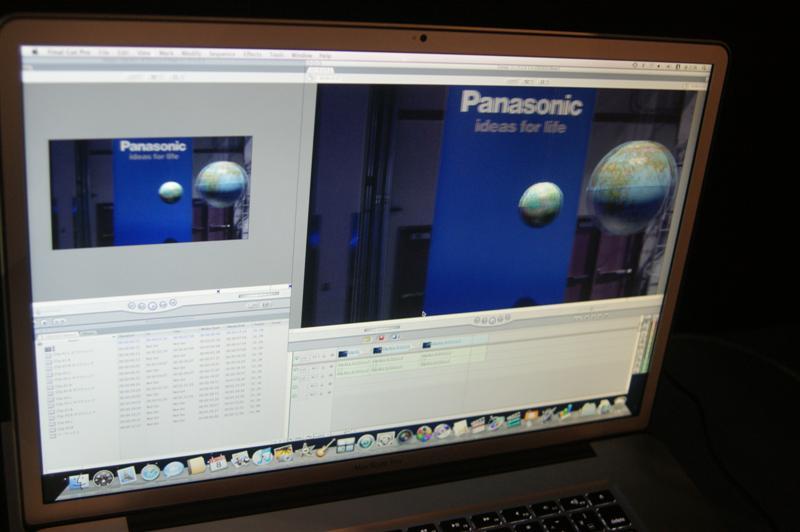Click the Viewer's leftmost transport button
The height and width of the screenshot is (532, 800).
click(x=132, y=306)
